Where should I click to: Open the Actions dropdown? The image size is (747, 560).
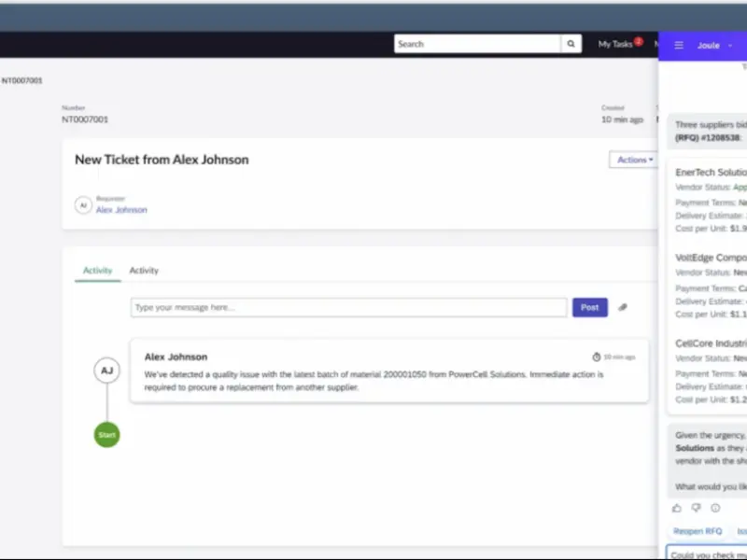coord(635,160)
